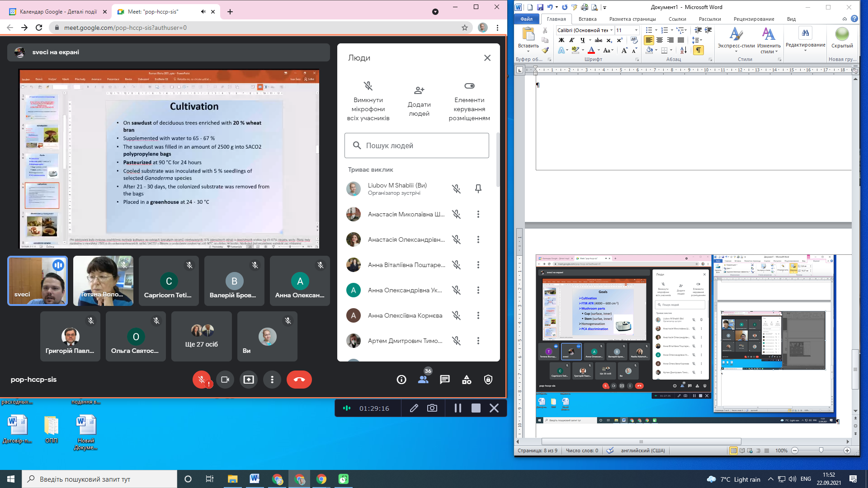
Task: Open options for Анна Олексіївна Корнєва
Action: [x=478, y=315]
